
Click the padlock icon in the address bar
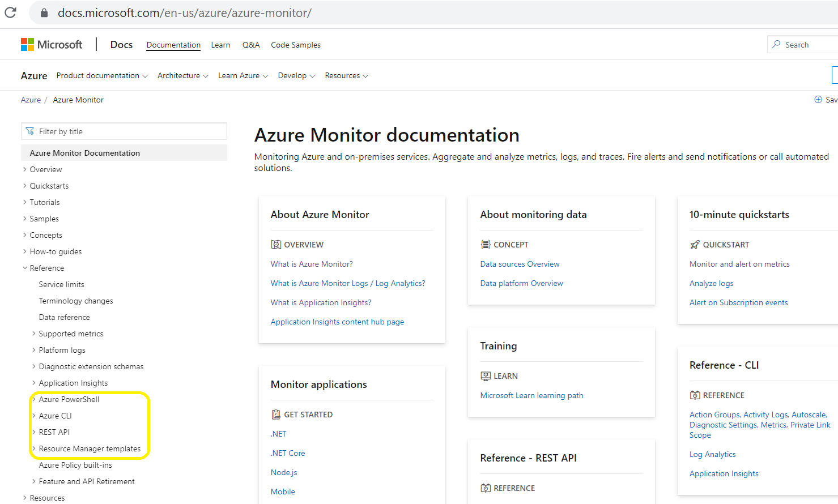[x=44, y=12]
